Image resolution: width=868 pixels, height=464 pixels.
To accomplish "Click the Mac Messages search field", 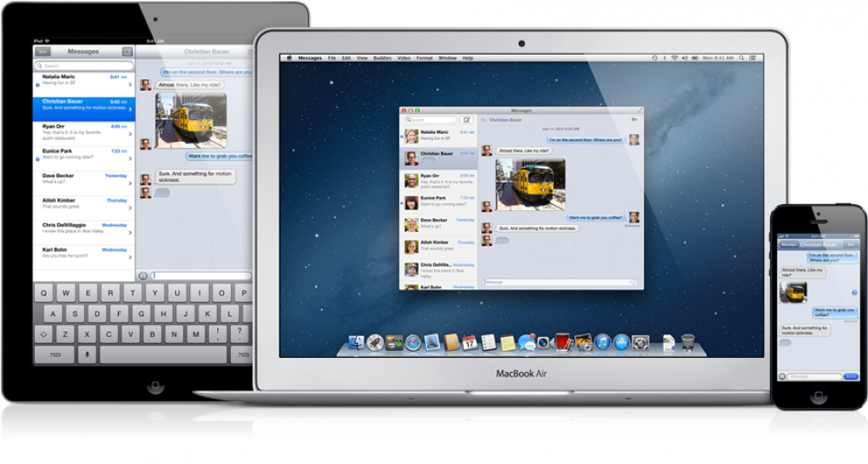I will tap(431, 120).
